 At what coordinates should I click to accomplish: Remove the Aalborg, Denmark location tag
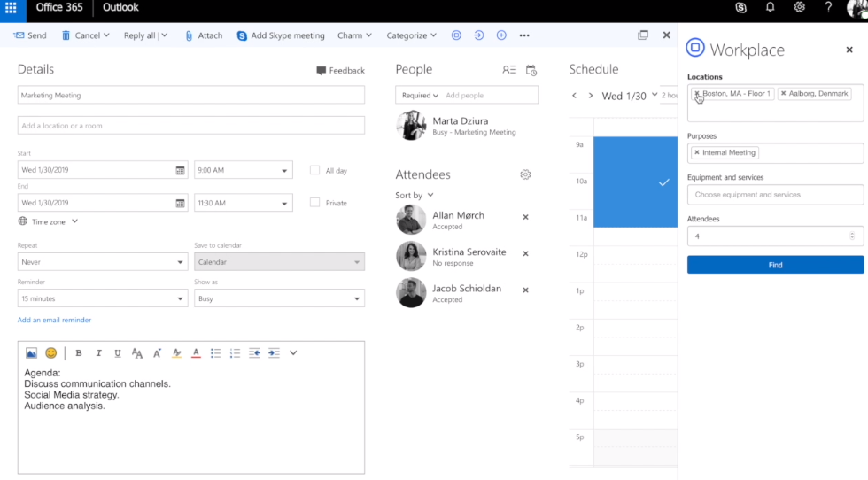coord(783,94)
